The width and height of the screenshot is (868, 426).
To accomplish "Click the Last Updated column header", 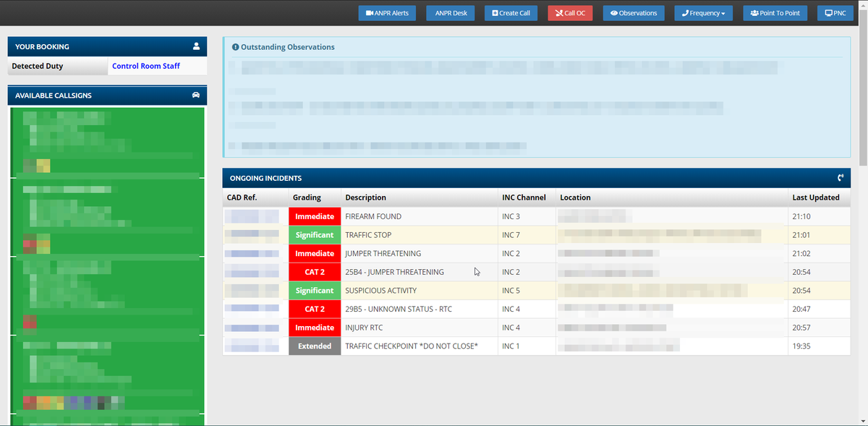I will point(816,197).
